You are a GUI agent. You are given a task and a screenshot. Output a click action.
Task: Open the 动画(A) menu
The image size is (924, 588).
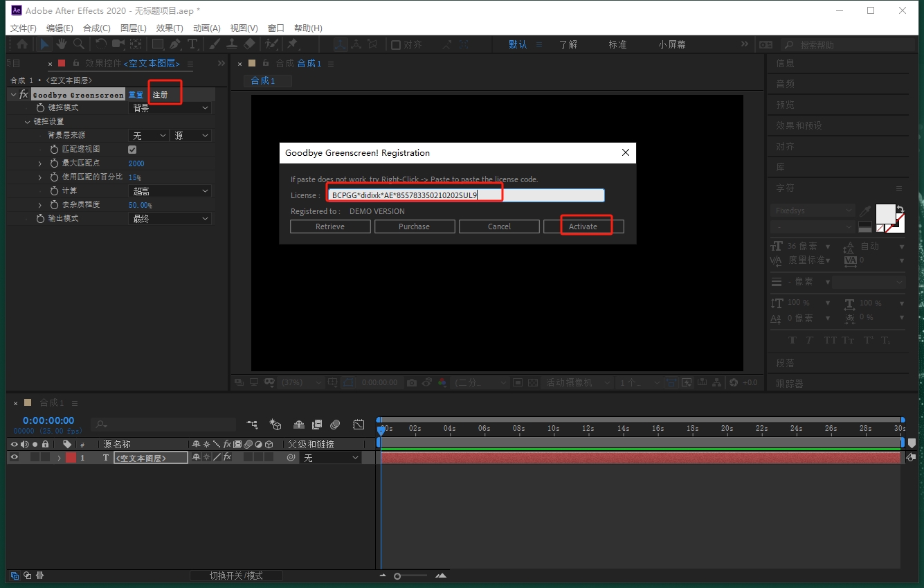tap(206, 28)
